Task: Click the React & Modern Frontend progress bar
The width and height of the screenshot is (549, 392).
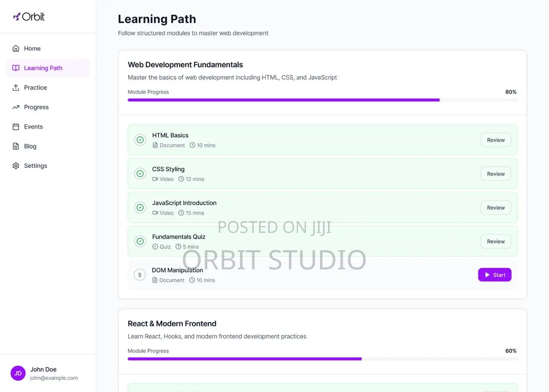Action: coord(323,359)
